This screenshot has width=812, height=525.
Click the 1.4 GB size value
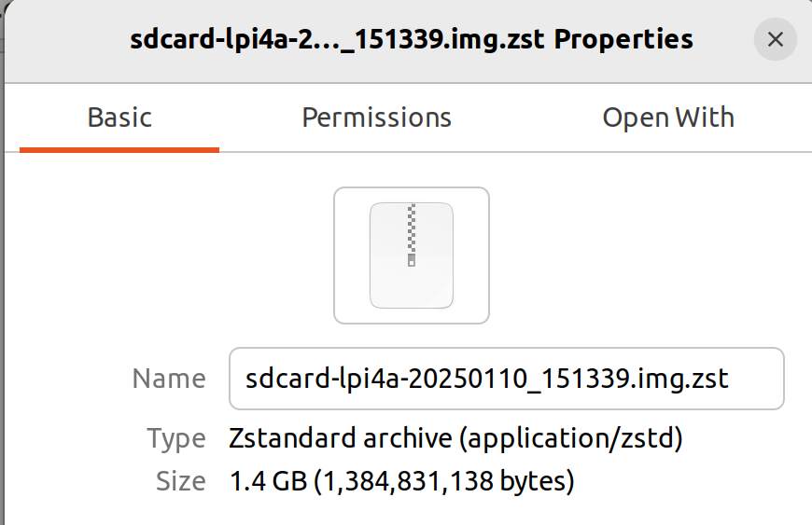tap(268, 481)
